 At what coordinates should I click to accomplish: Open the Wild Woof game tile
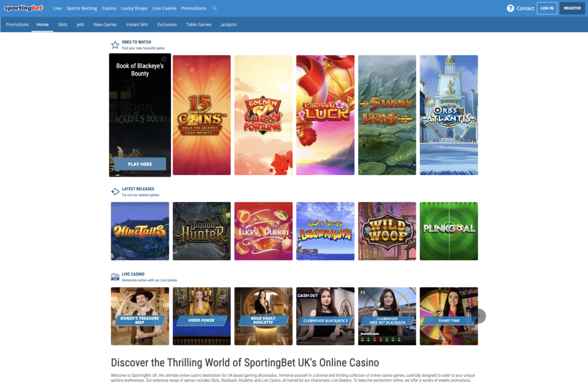pos(387,231)
